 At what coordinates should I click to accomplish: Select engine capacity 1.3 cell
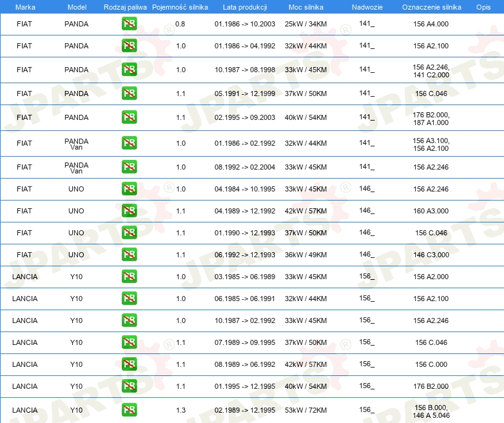(180, 410)
